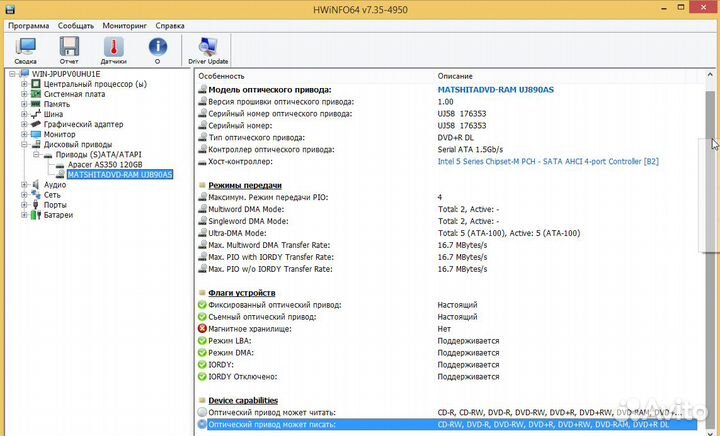Click the HWiNFO64 title bar app icon
720x436 pixels.
(x=10, y=9)
